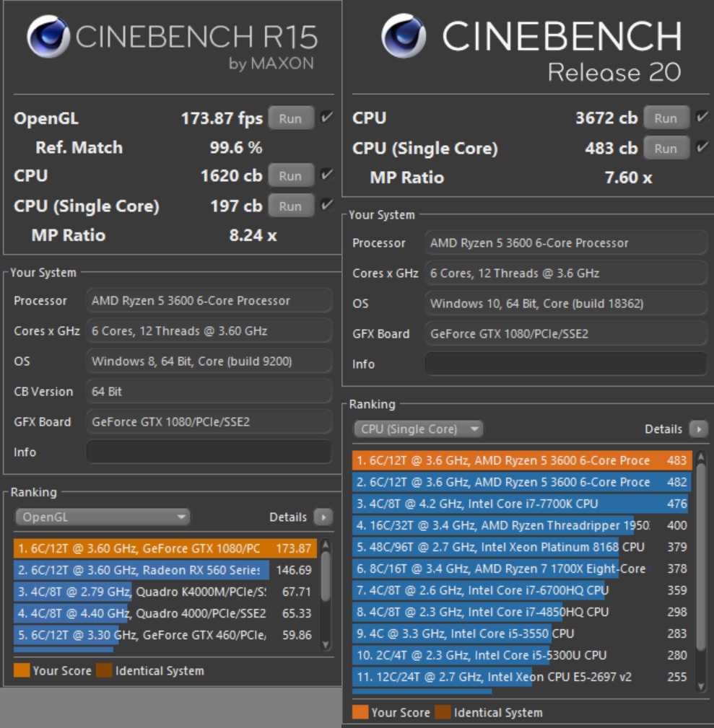714x728 pixels.
Task: Expand ranking Details arrow in R15
Action: [x=323, y=517]
